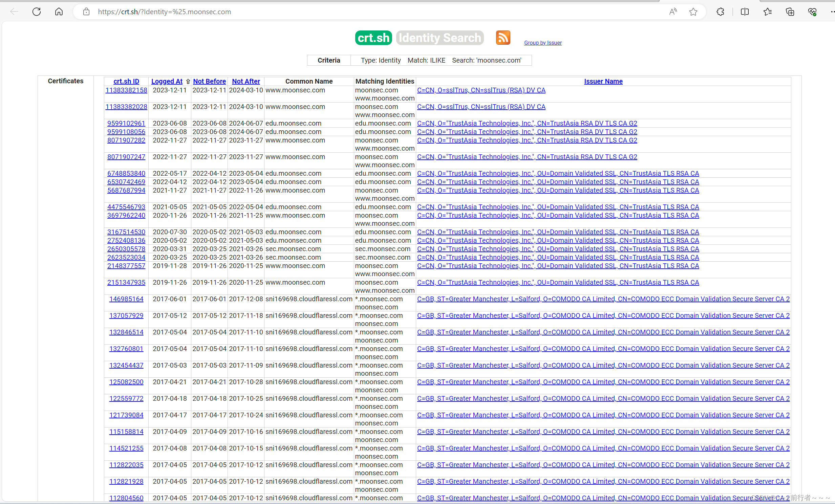Open certificate ID 8071907247

coord(126,157)
